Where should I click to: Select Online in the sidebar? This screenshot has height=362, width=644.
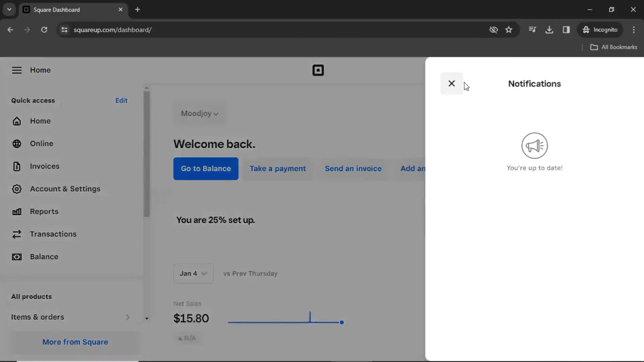pyautogui.click(x=42, y=143)
